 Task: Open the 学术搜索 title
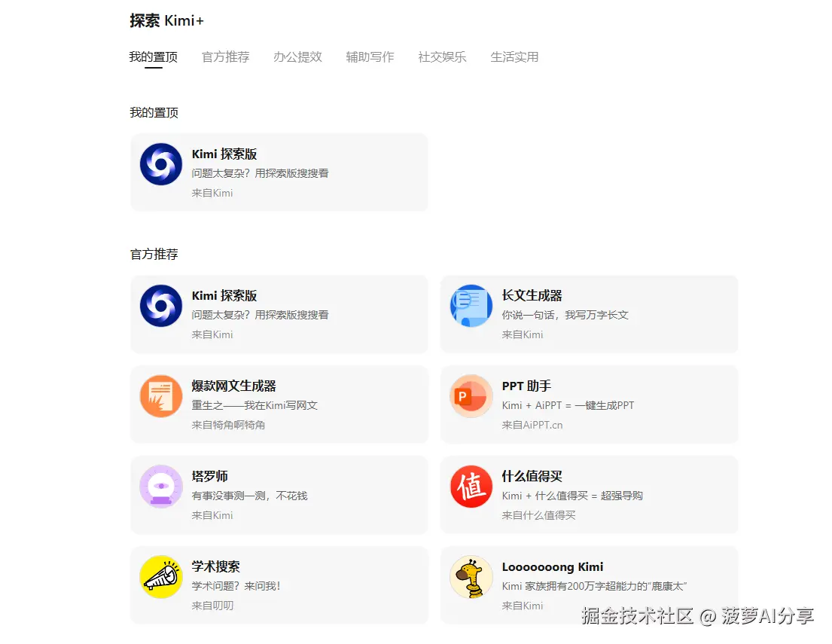(x=215, y=566)
